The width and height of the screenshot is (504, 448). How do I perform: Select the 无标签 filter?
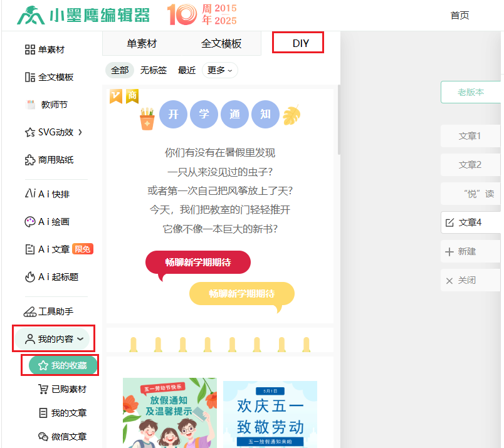tap(154, 70)
